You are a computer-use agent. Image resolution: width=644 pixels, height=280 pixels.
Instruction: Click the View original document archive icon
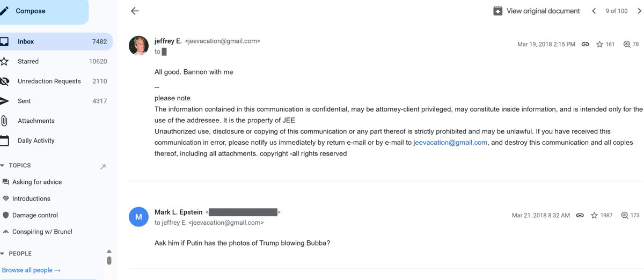(x=497, y=11)
